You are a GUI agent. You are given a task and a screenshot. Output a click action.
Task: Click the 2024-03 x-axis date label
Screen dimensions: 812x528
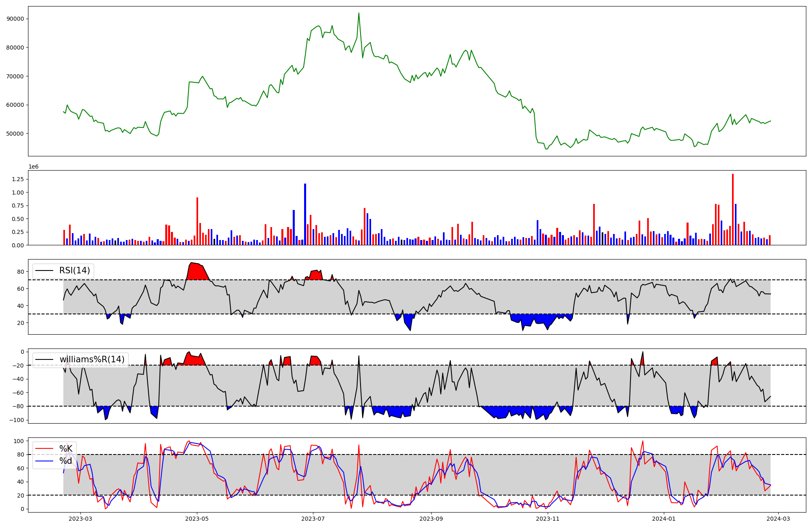pos(778,518)
